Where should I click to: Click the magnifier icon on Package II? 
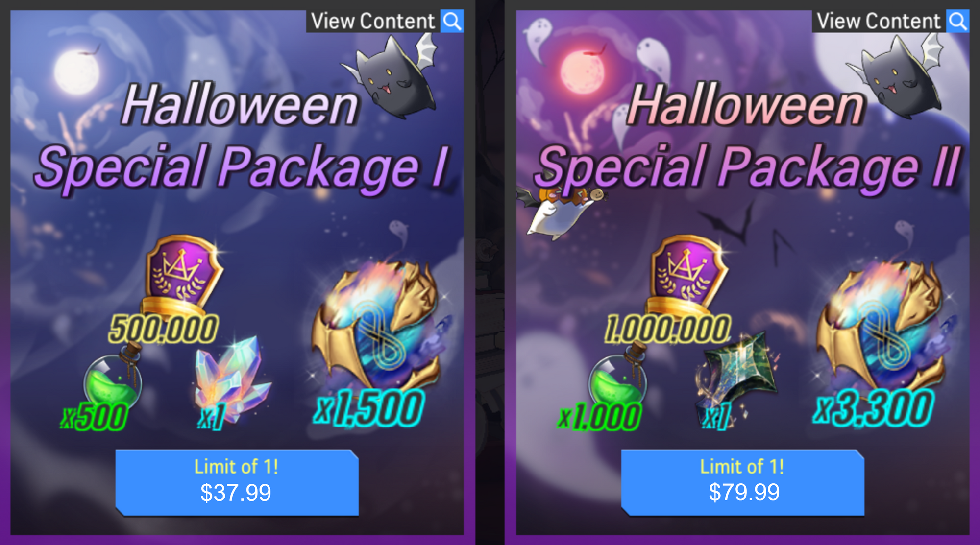click(957, 22)
